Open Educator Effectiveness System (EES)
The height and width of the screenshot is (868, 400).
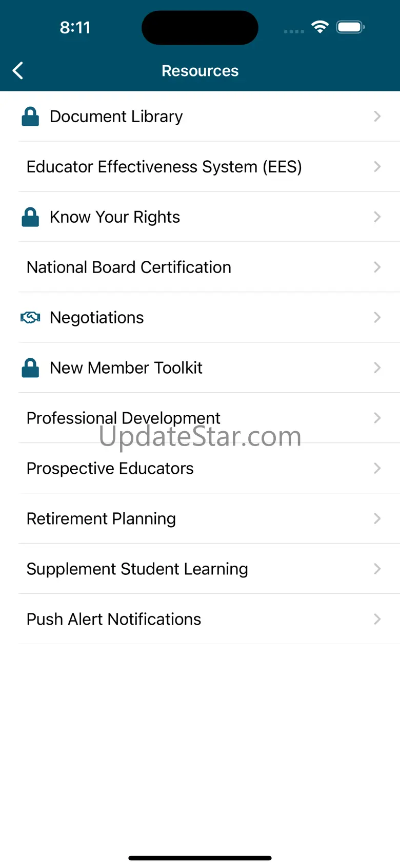[x=164, y=167]
